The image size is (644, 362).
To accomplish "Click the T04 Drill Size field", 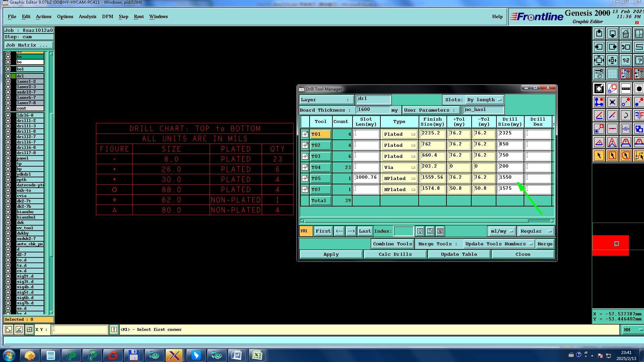I will tap(509, 167).
